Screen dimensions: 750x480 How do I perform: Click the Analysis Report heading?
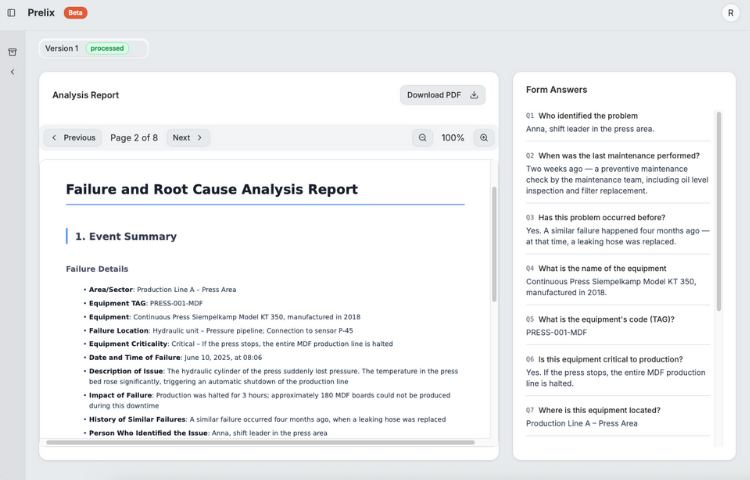tap(86, 95)
